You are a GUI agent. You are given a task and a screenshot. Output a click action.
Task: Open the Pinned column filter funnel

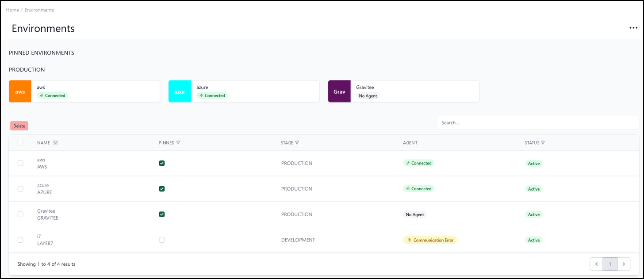click(178, 142)
